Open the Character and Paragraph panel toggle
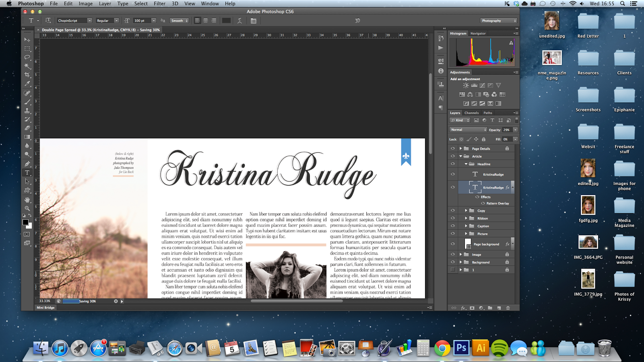The width and height of the screenshot is (644, 362). coord(254,21)
